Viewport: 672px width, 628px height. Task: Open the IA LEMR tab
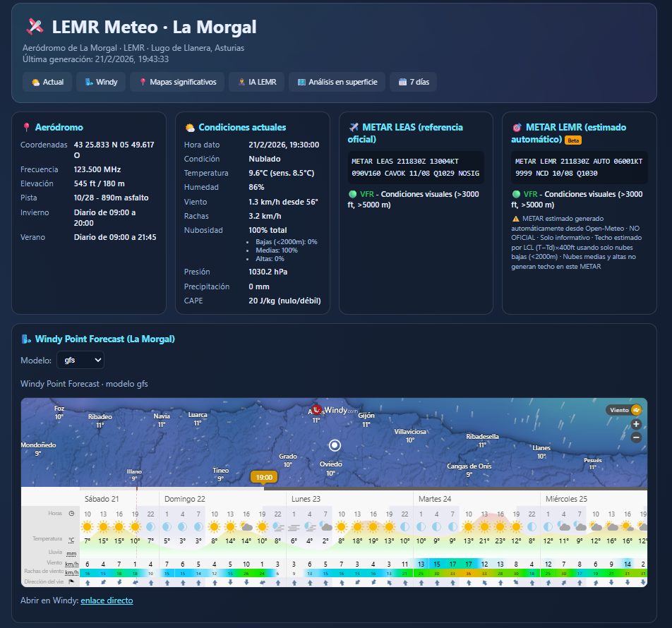point(256,82)
